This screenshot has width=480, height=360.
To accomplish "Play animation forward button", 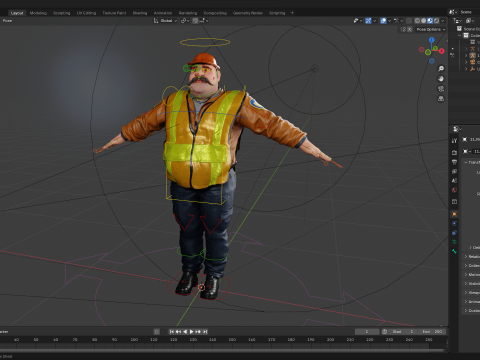I will click(191, 332).
